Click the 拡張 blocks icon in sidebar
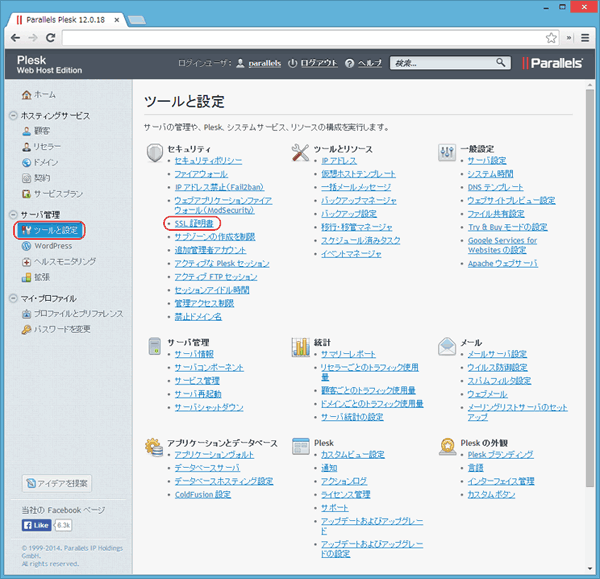 (x=26, y=277)
